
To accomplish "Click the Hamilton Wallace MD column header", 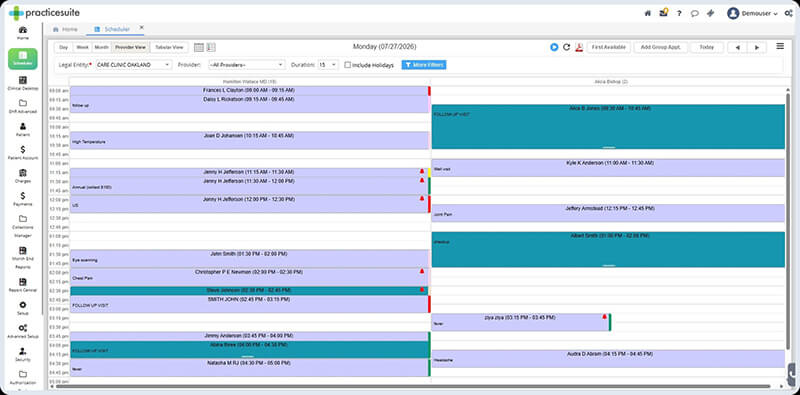I will [x=249, y=82].
